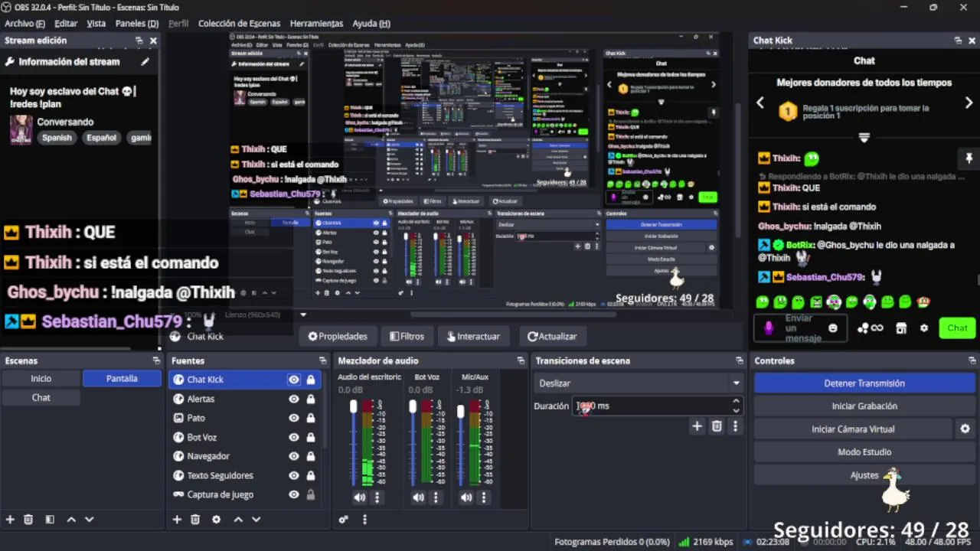Screen dimensions: 980x551
Task: Hide the Alertas source
Action: pyautogui.click(x=293, y=399)
